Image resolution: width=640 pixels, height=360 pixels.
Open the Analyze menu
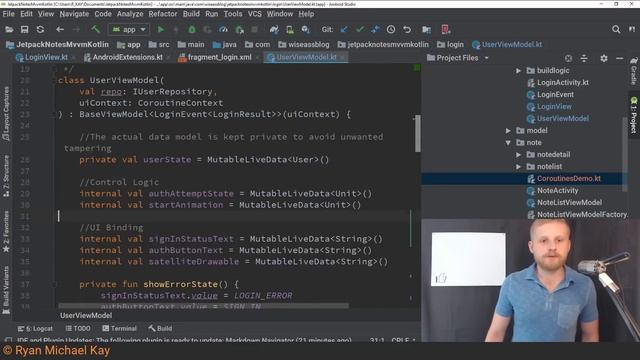[130, 14]
